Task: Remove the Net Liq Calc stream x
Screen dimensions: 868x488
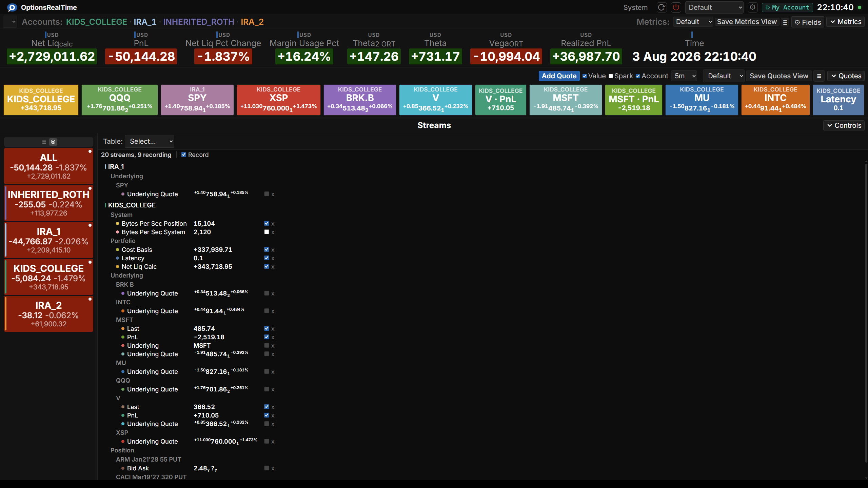Action: (273, 267)
